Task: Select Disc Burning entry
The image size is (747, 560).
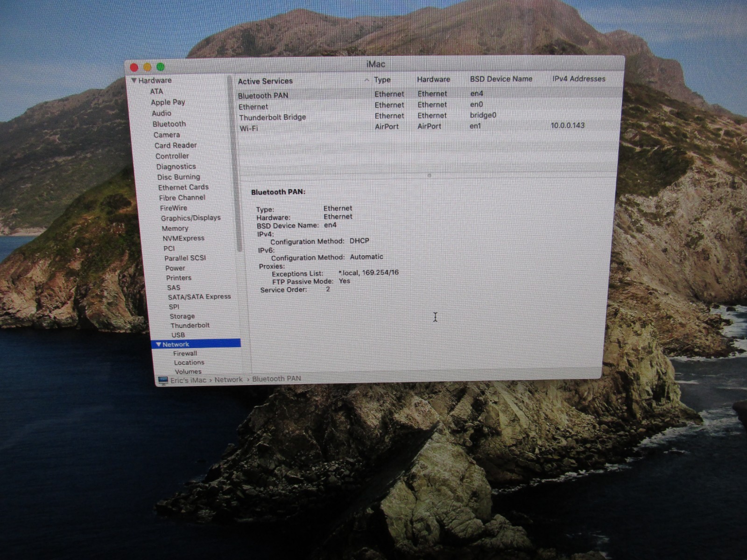Action: [178, 177]
